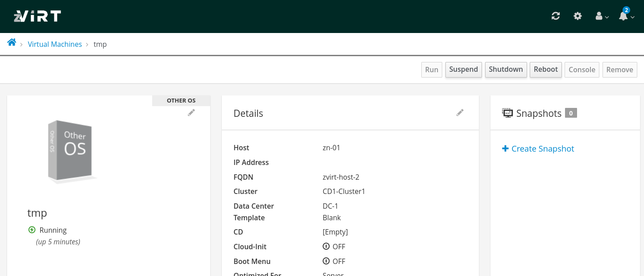The image size is (644, 276).
Task: Click the Snapshots monitor icon
Action: (x=507, y=113)
